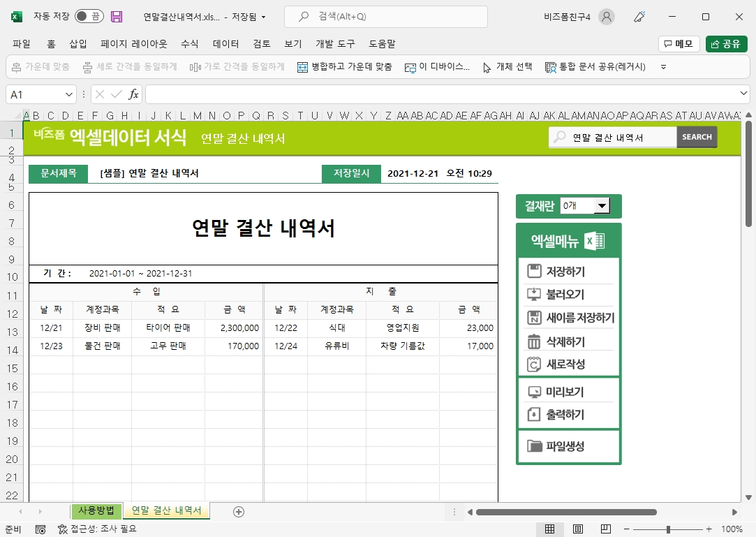
Task: Click the SEARCH button
Action: pos(697,137)
